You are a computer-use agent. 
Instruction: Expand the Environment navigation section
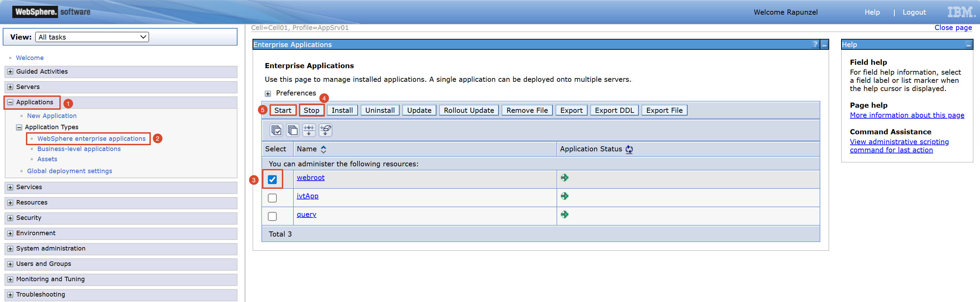coord(10,233)
